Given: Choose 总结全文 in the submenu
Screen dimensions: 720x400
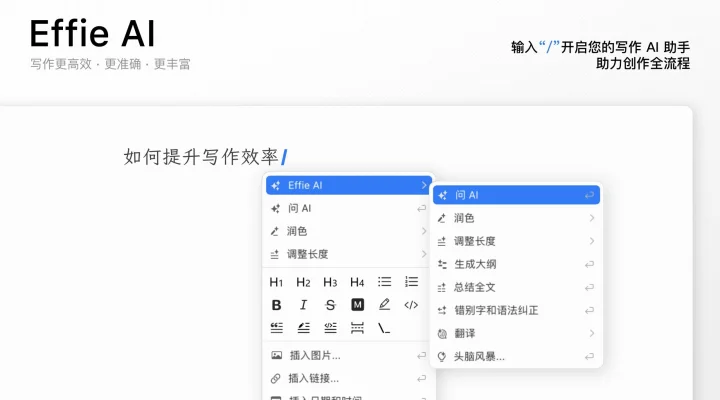Looking at the screenshot, I should click(516, 287).
